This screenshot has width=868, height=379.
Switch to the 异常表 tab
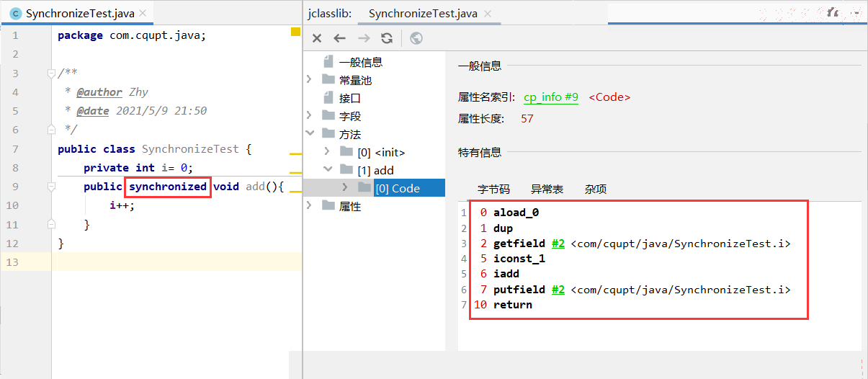tap(547, 189)
